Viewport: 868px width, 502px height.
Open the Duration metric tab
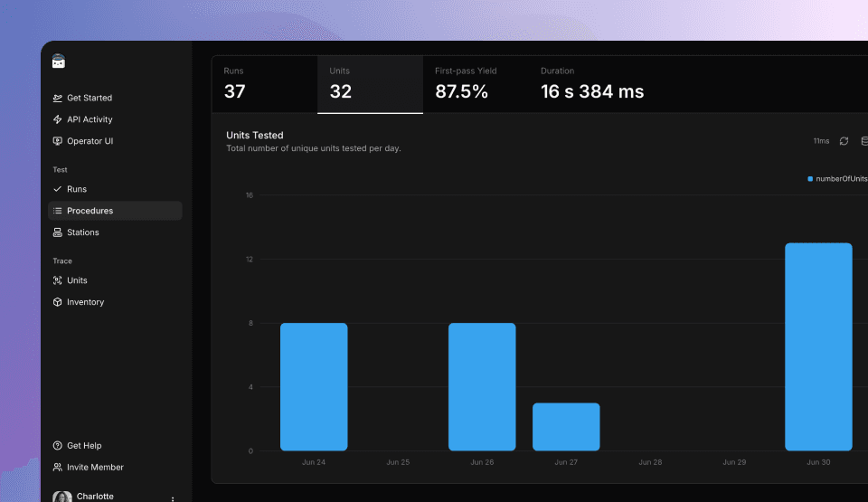click(x=592, y=83)
